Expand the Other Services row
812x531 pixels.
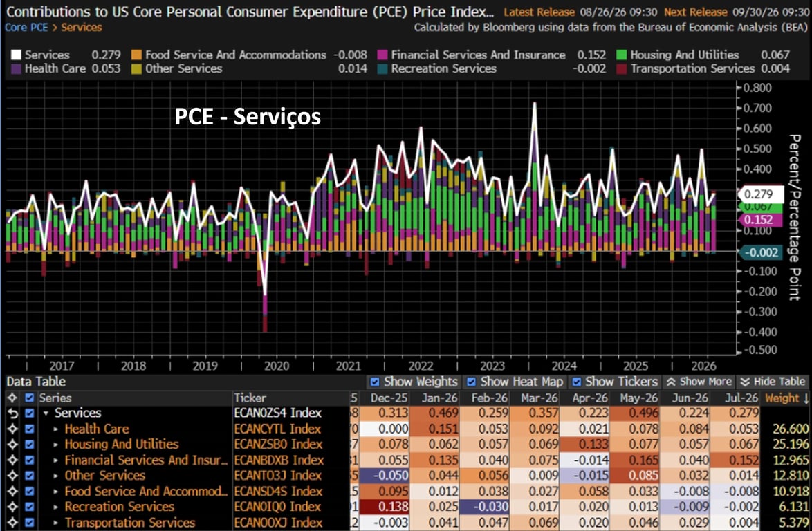(x=56, y=476)
